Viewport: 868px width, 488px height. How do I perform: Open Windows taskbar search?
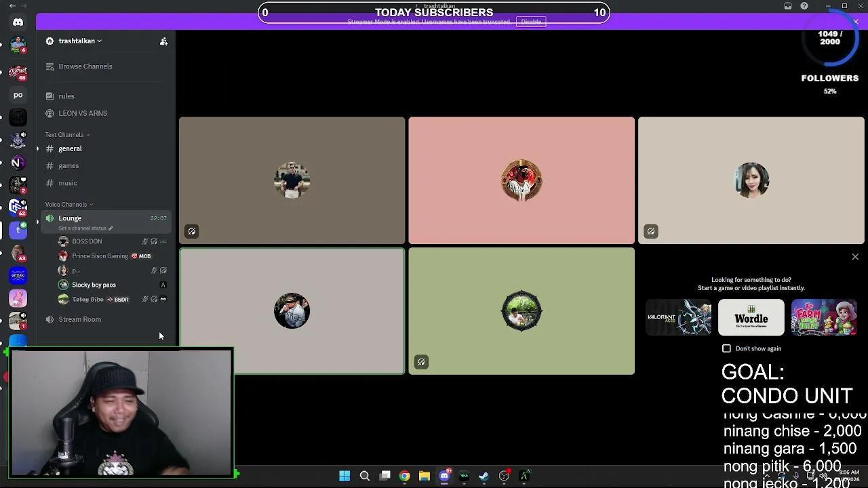[x=365, y=476]
